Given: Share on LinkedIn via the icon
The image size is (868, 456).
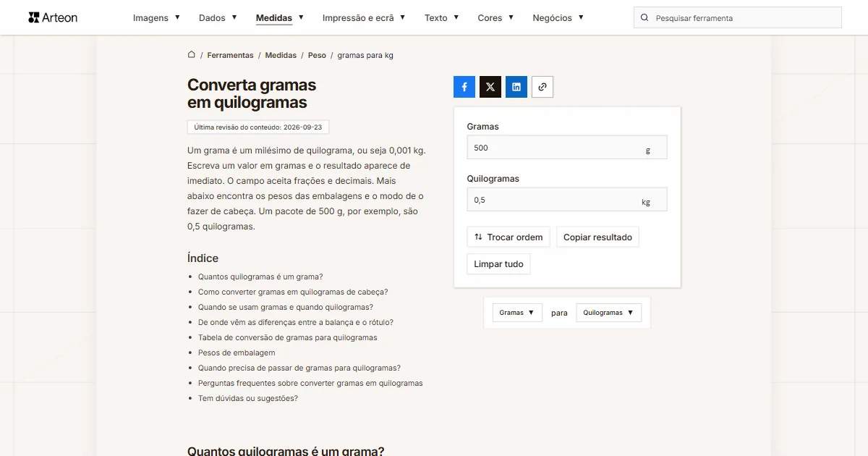Looking at the screenshot, I should 516,87.
